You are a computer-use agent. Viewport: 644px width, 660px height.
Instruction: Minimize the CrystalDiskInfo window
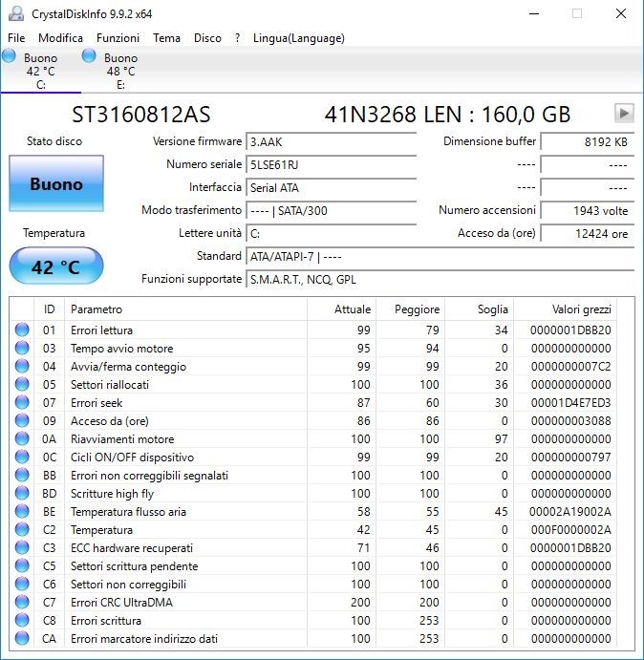click(534, 13)
